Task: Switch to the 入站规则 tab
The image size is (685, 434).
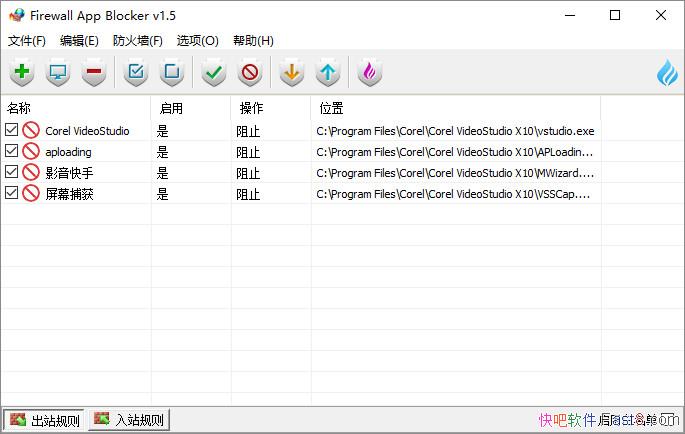Action: pyautogui.click(x=129, y=420)
